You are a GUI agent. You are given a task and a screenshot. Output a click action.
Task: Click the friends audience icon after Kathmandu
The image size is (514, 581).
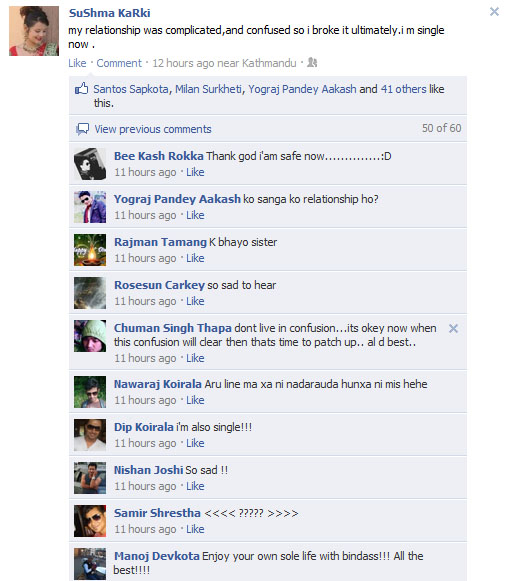(x=312, y=62)
